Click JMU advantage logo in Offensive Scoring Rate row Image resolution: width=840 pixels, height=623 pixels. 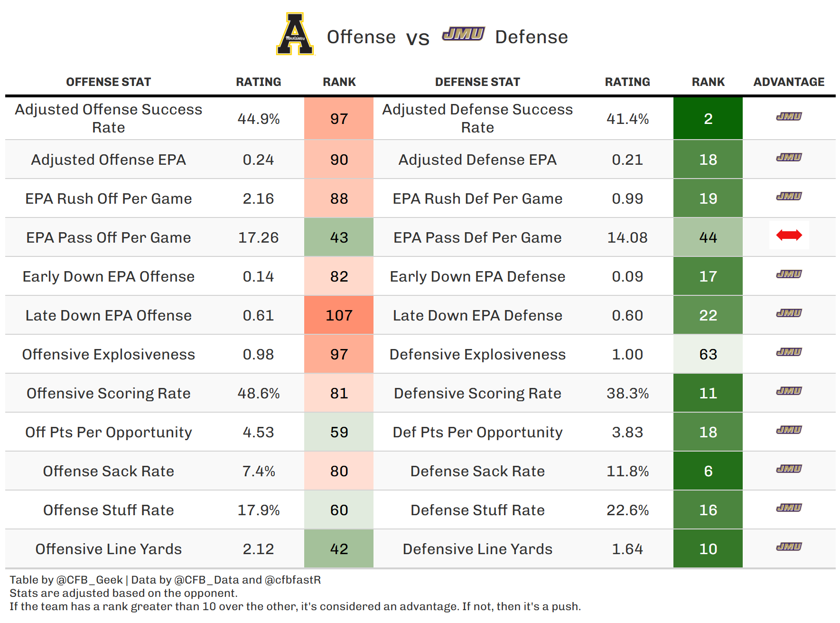click(x=789, y=391)
